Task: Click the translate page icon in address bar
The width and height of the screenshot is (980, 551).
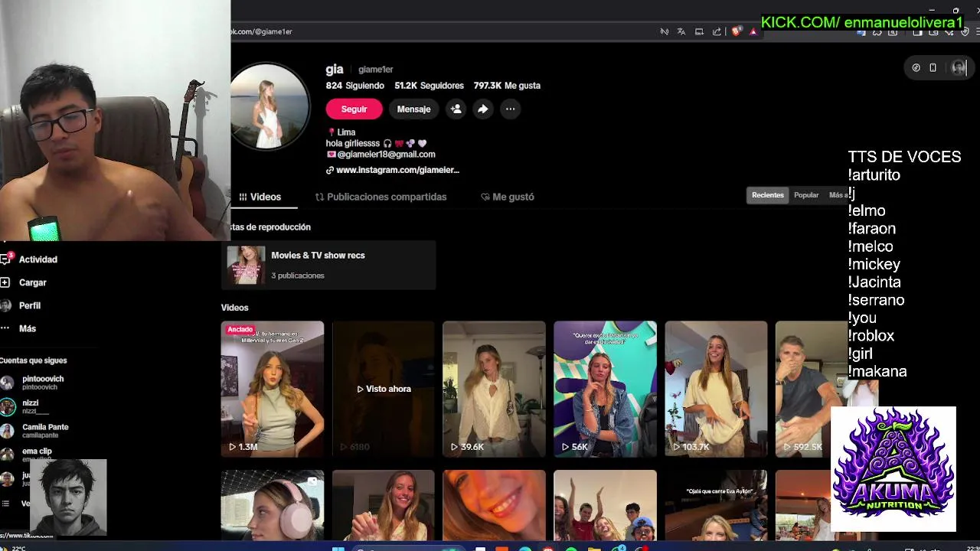Action: pos(681,31)
